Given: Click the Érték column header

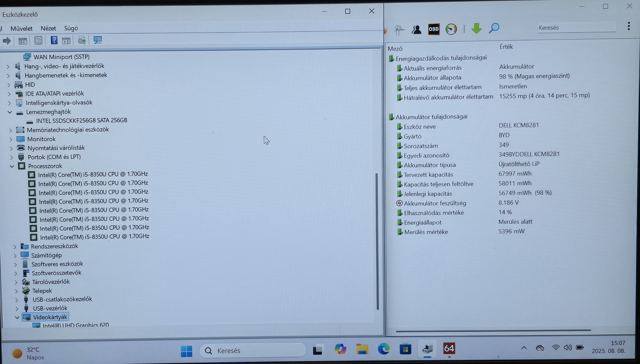Looking at the screenshot, I should [506, 47].
